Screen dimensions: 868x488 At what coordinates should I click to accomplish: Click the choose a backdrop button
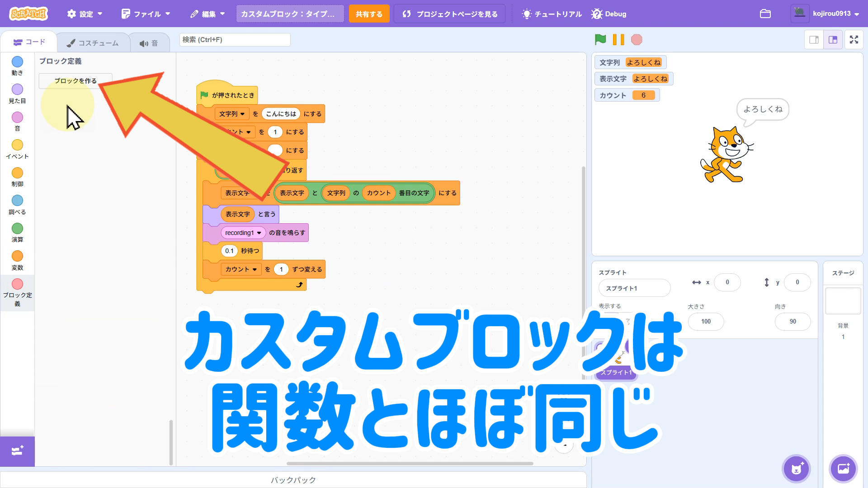(843, 469)
